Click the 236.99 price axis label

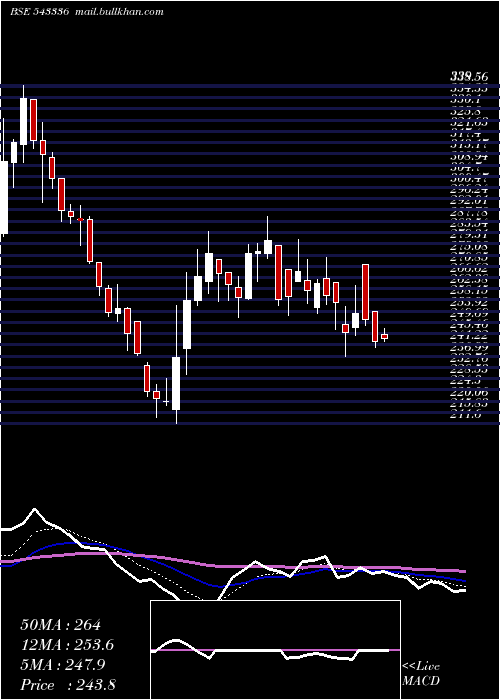(468, 347)
